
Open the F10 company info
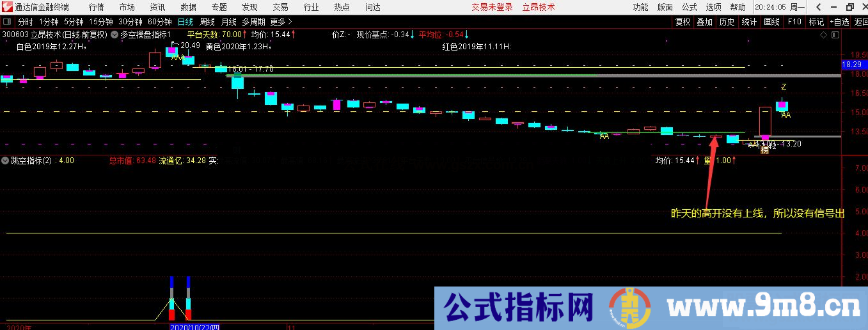(794, 22)
